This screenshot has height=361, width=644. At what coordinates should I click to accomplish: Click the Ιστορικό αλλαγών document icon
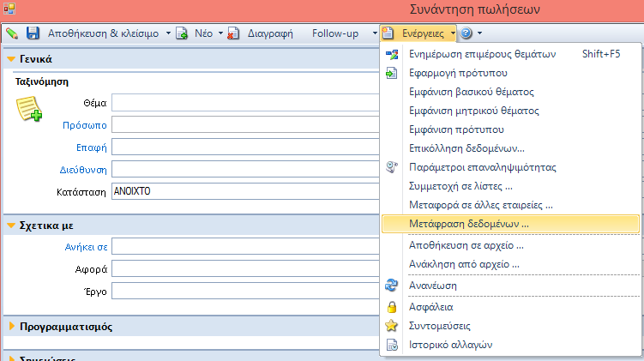tap(392, 345)
